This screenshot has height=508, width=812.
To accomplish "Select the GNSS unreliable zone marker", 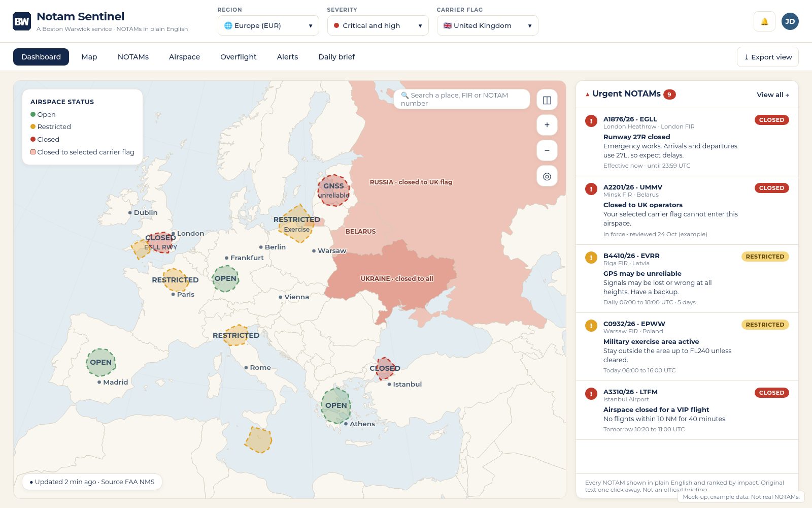I will 333,190.
